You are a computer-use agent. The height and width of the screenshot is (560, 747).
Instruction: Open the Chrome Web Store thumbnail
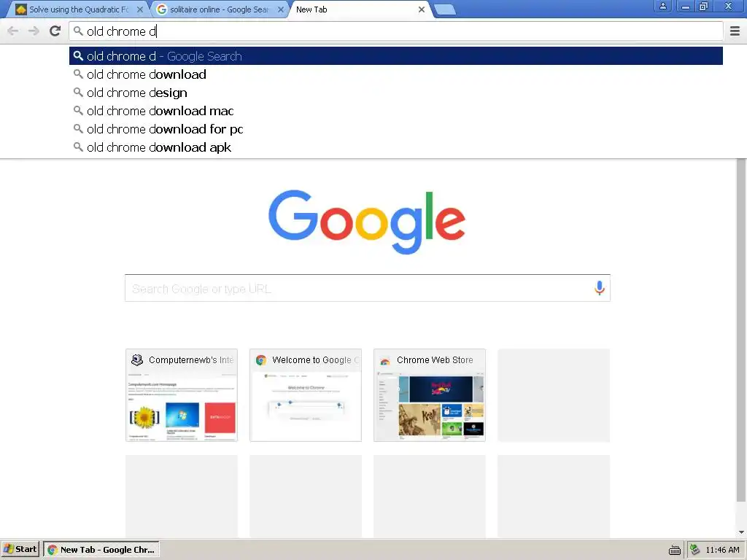(x=430, y=395)
